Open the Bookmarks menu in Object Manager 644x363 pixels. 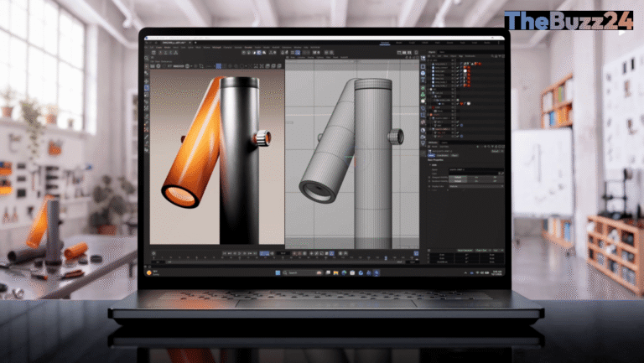tap(470, 56)
